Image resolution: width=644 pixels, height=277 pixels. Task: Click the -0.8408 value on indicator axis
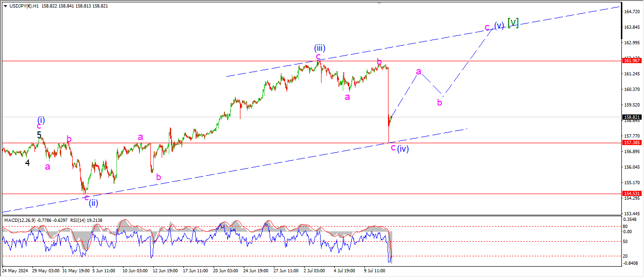pos(631,263)
